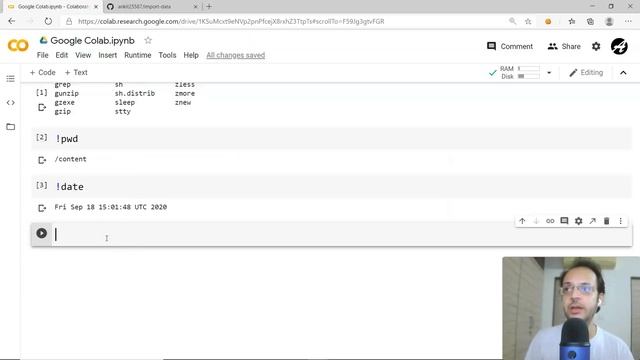Image resolution: width=640 pixels, height=360 pixels.
Task: Open cell editor settings gear
Action: (578, 221)
